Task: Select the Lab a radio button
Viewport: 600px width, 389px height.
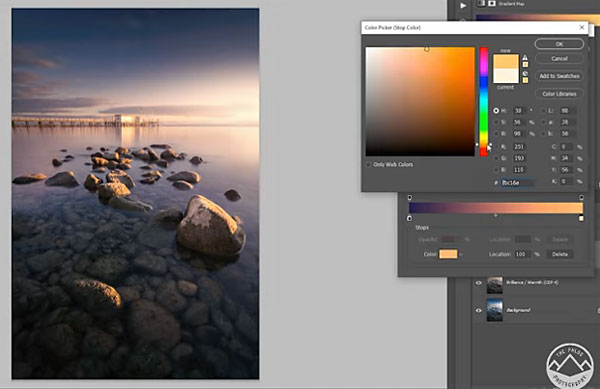Action: point(544,122)
